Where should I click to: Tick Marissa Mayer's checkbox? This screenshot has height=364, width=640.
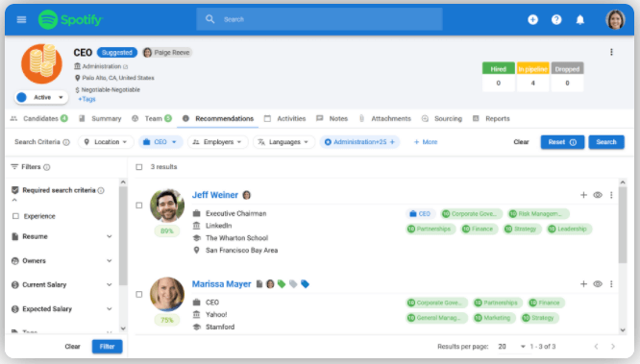pyautogui.click(x=139, y=294)
